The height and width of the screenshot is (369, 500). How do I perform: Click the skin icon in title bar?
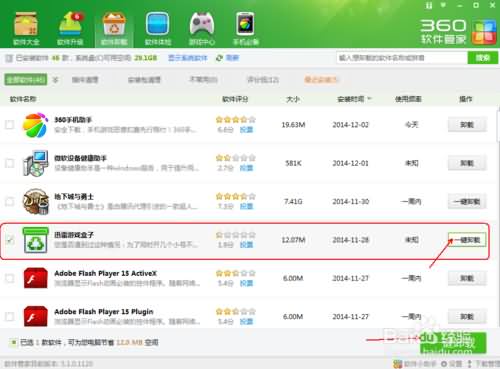[429, 5]
